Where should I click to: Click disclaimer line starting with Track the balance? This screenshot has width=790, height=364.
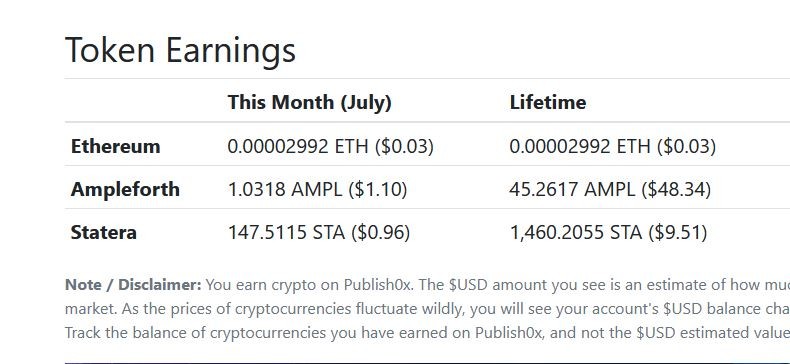click(x=427, y=333)
